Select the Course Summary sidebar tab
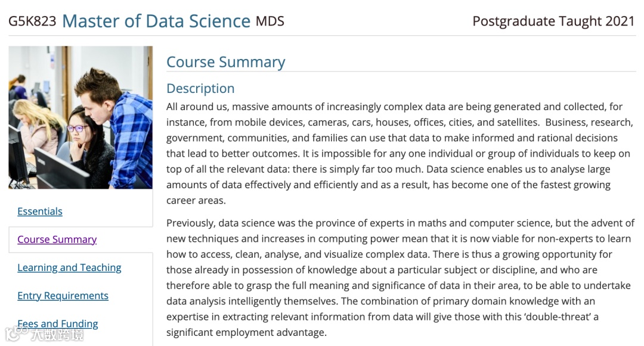The image size is (644, 346). click(x=57, y=239)
